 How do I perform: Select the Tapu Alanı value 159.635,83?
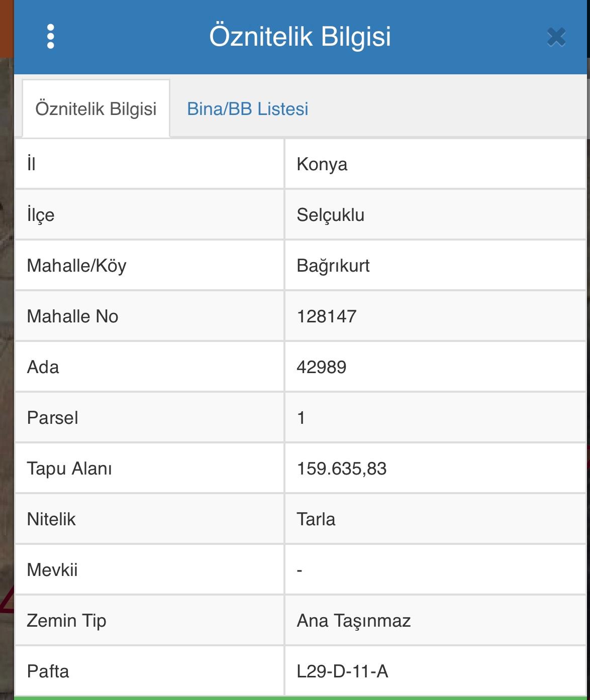(x=341, y=469)
